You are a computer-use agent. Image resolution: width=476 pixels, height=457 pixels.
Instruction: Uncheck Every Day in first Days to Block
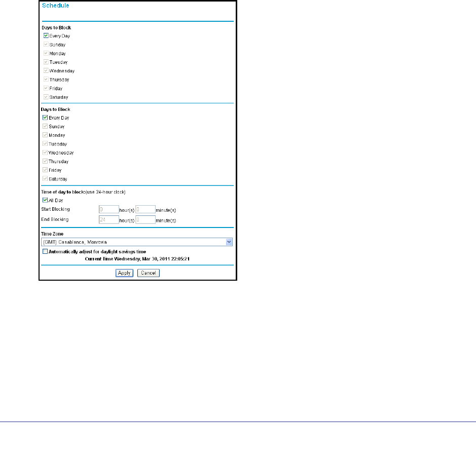coord(46,35)
